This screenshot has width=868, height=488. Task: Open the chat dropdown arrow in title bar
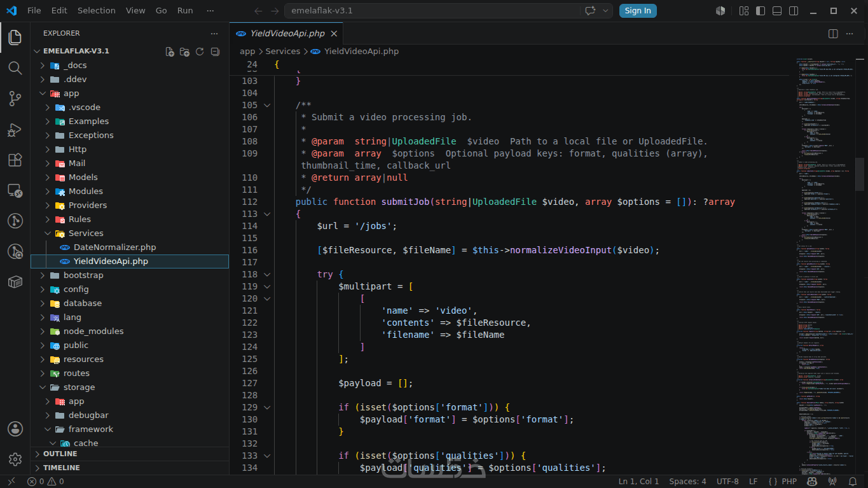(x=605, y=11)
